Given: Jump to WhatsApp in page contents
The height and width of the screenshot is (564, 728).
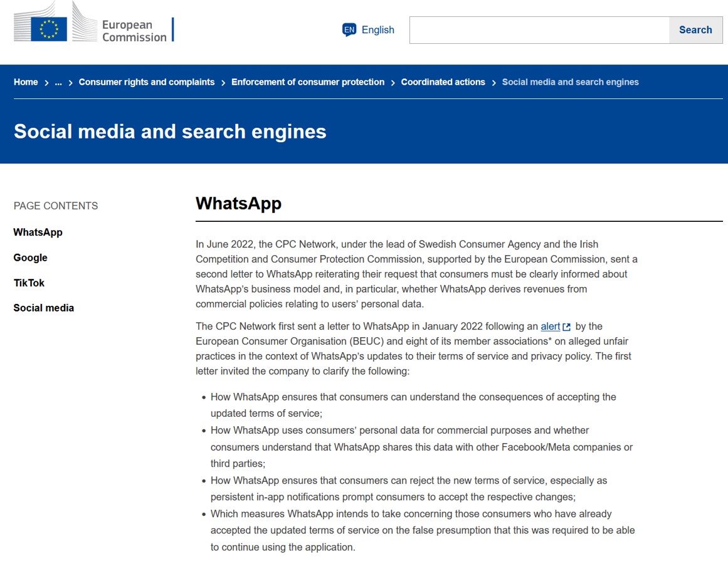Looking at the screenshot, I should 38,232.
